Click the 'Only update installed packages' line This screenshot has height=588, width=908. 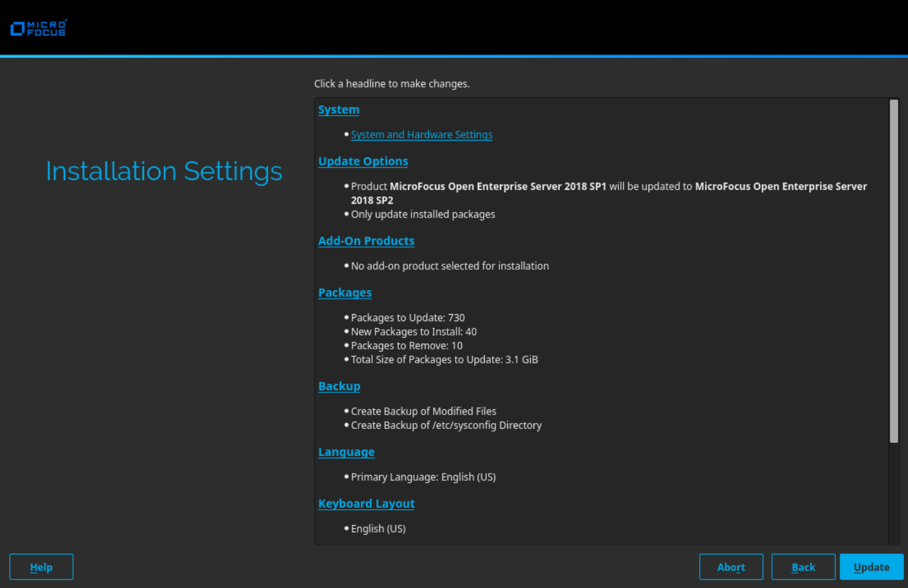tap(422, 214)
